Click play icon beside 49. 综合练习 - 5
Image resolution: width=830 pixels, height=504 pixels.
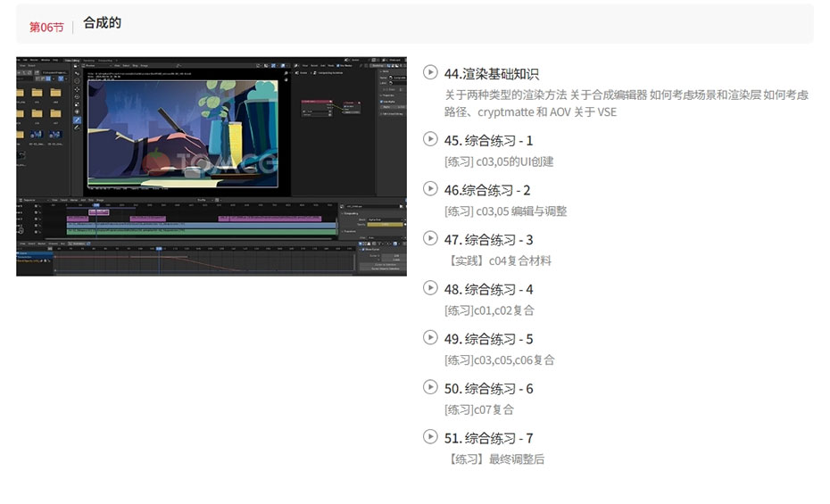click(x=430, y=337)
